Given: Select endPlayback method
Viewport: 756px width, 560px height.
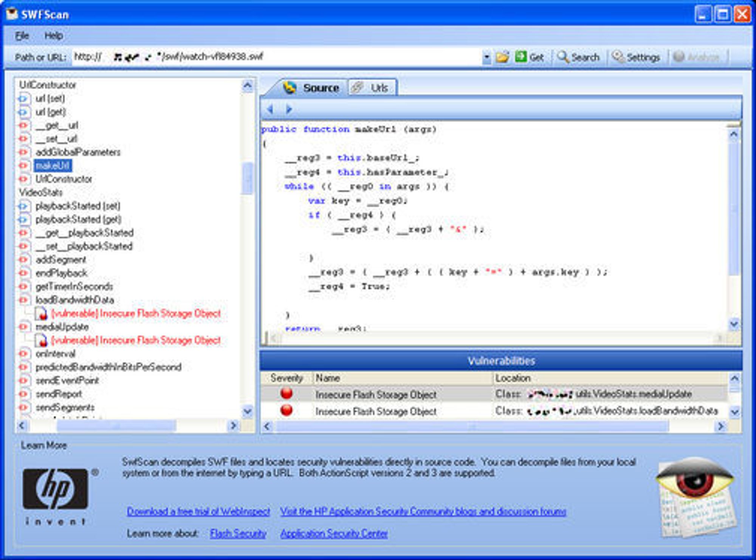Looking at the screenshot, I should tap(61, 273).
